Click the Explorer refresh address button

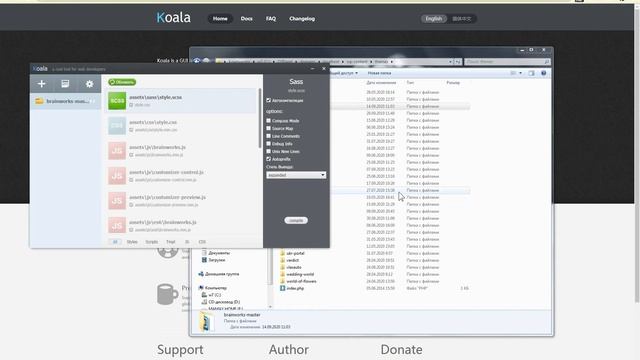pos(458,62)
